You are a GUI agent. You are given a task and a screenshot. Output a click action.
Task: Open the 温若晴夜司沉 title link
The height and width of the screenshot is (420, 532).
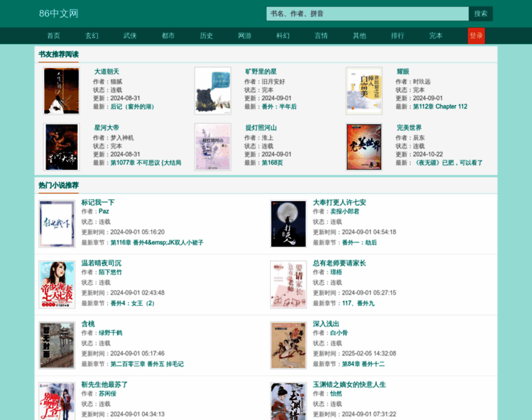101,263
